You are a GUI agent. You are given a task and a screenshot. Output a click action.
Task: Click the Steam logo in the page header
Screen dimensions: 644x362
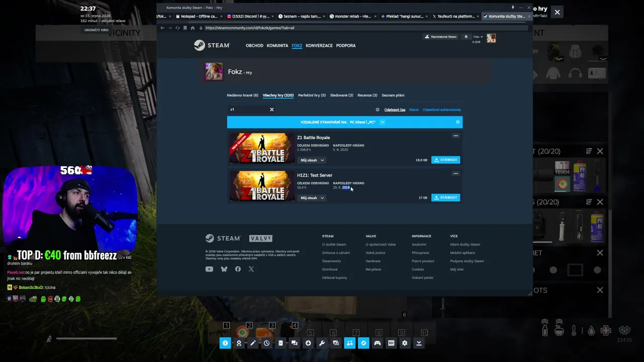[x=212, y=45]
